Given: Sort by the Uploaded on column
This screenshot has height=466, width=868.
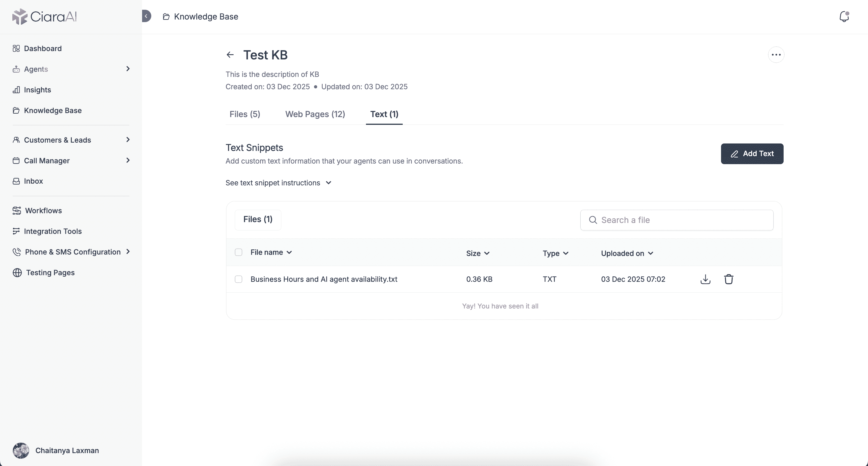Looking at the screenshot, I should [x=627, y=253].
